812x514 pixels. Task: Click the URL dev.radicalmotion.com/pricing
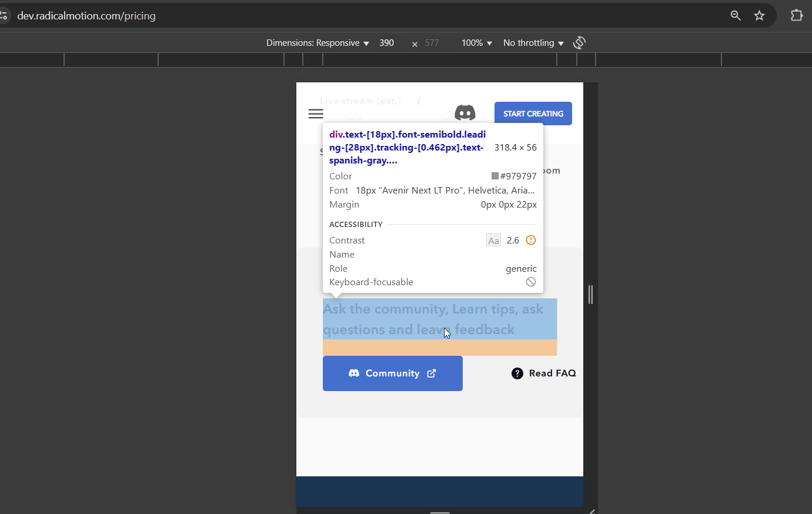coord(86,16)
